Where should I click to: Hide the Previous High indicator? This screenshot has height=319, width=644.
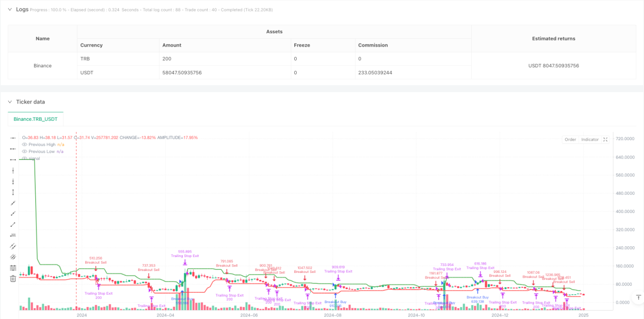coord(25,145)
